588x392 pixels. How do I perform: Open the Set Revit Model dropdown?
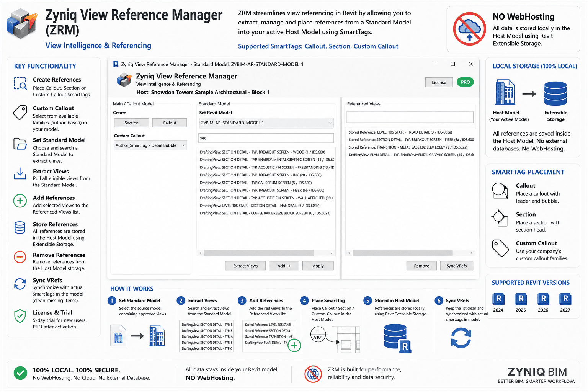tap(266, 123)
